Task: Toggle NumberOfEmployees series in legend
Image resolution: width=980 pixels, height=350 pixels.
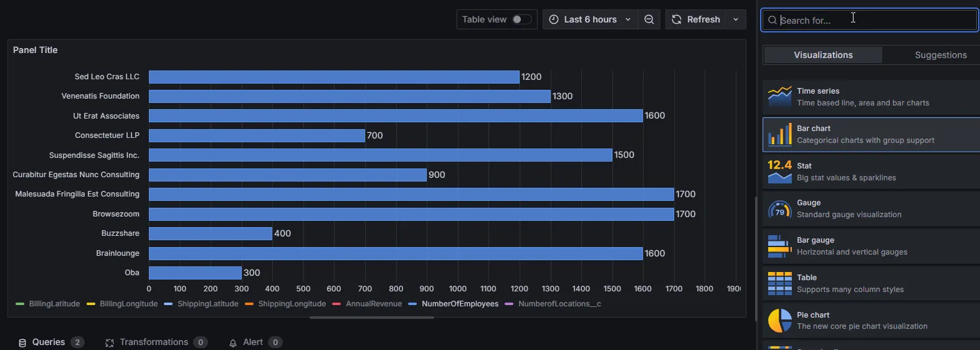Action: [x=460, y=304]
